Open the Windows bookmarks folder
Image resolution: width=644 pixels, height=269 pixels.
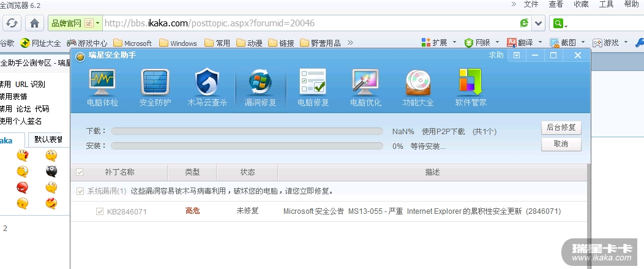pyautogui.click(x=178, y=43)
